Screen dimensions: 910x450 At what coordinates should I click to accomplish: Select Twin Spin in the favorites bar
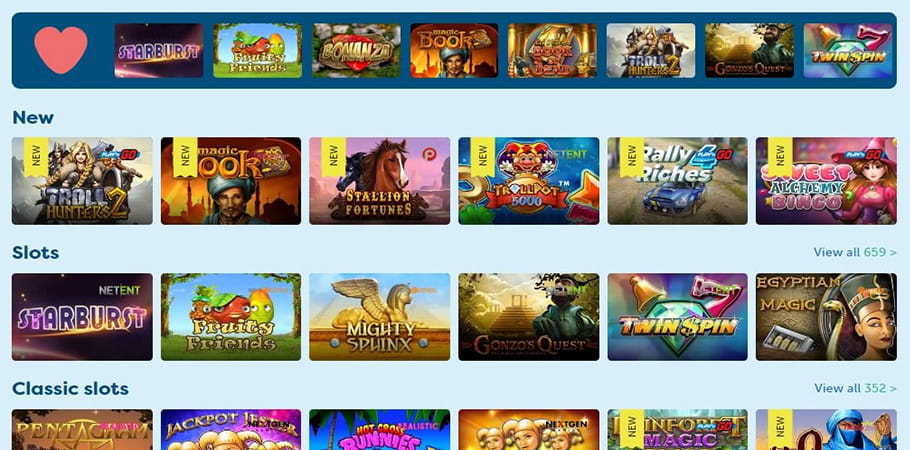point(848,51)
